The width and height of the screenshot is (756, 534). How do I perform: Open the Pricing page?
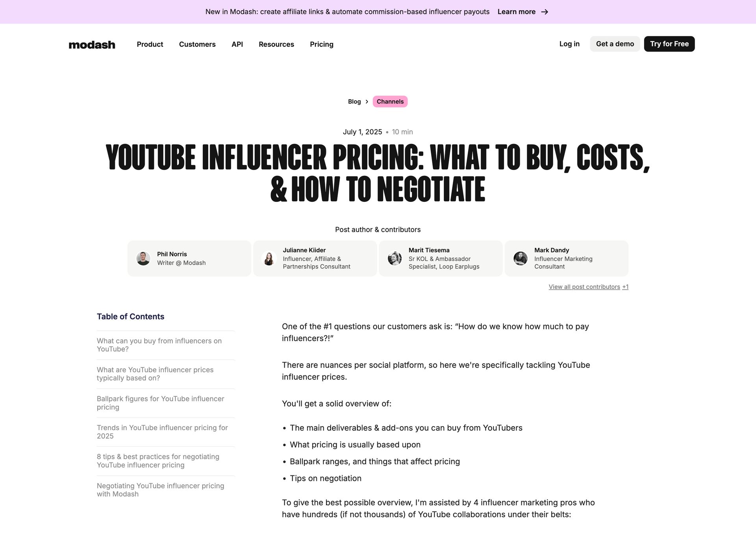point(321,44)
